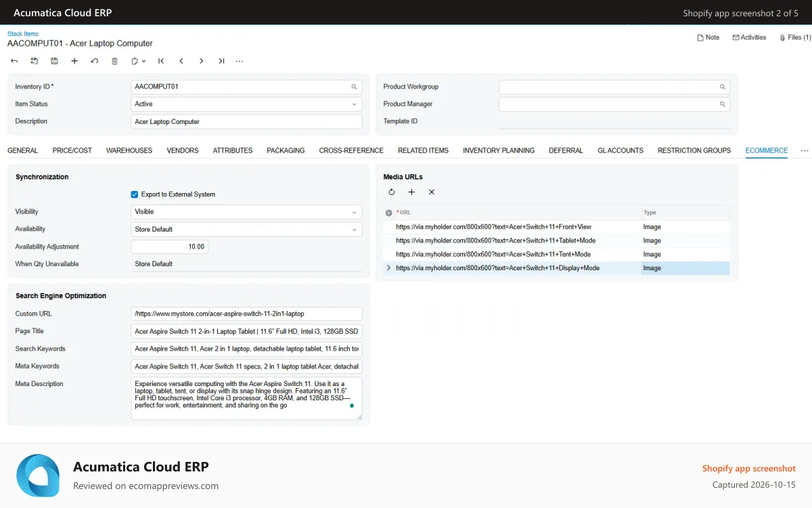Go to the first record
This screenshot has width=812, height=508.
click(x=161, y=61)
